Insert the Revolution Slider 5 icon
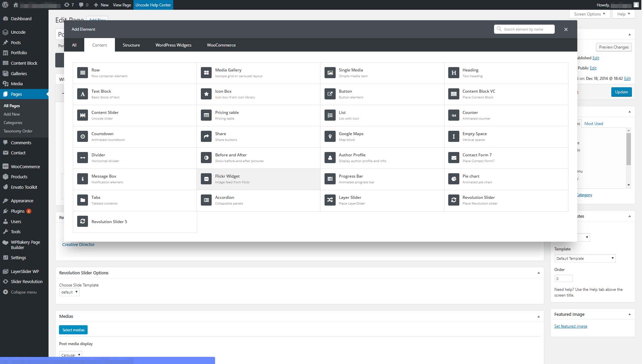This screenshot has width=642, height=364. [83, 221]
